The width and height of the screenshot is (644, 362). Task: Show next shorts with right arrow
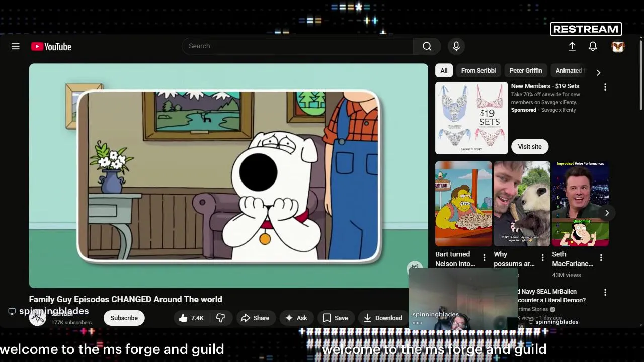(x=607, y=213)
